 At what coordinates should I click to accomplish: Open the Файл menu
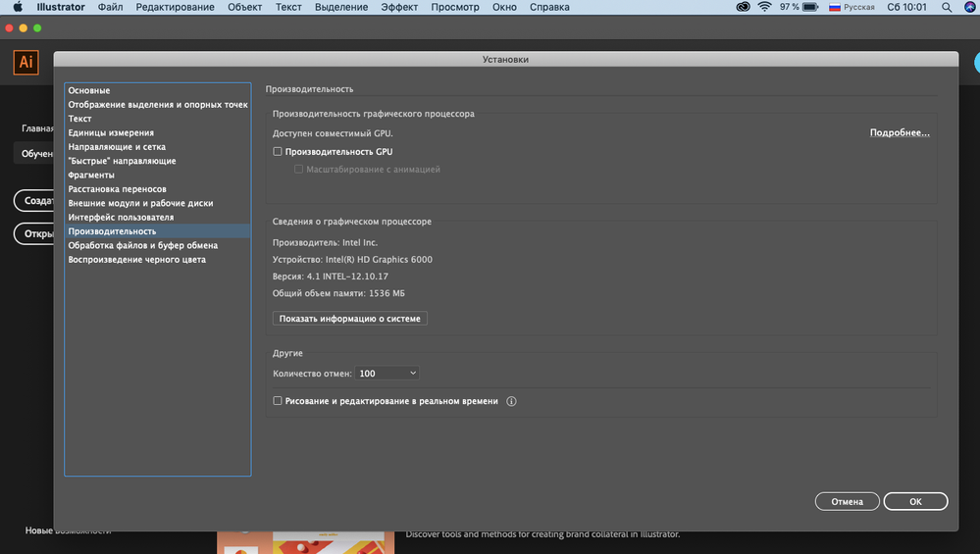tap(110, 7)
